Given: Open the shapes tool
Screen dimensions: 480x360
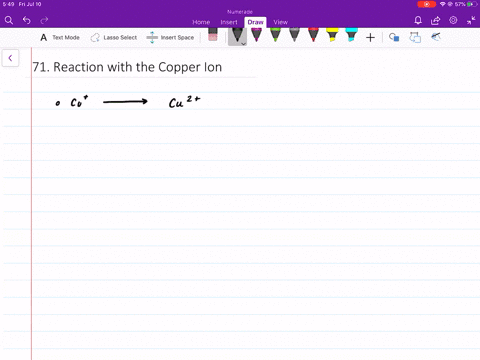Looking at the screenshot, I should [x=394, y=37].
